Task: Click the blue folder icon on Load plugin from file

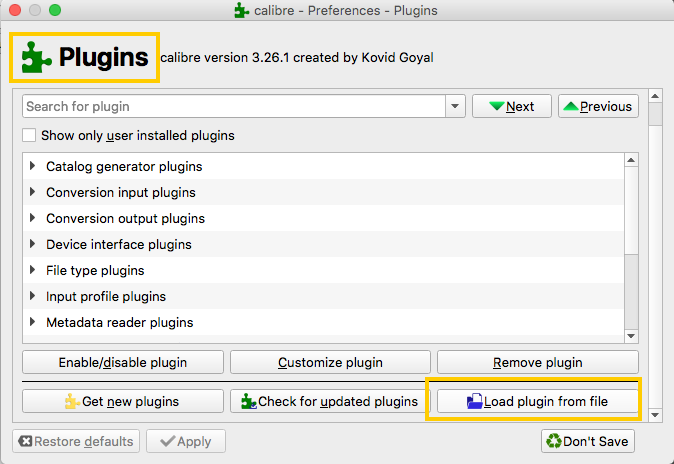Action: [x=475, y=401]
